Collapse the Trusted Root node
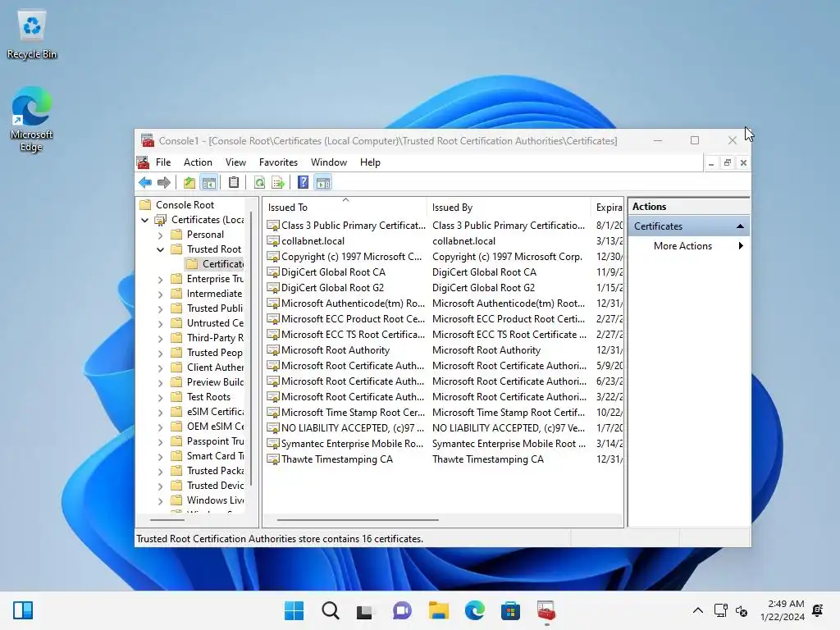Viewport: 840px width, 630px height. point(160,249)
